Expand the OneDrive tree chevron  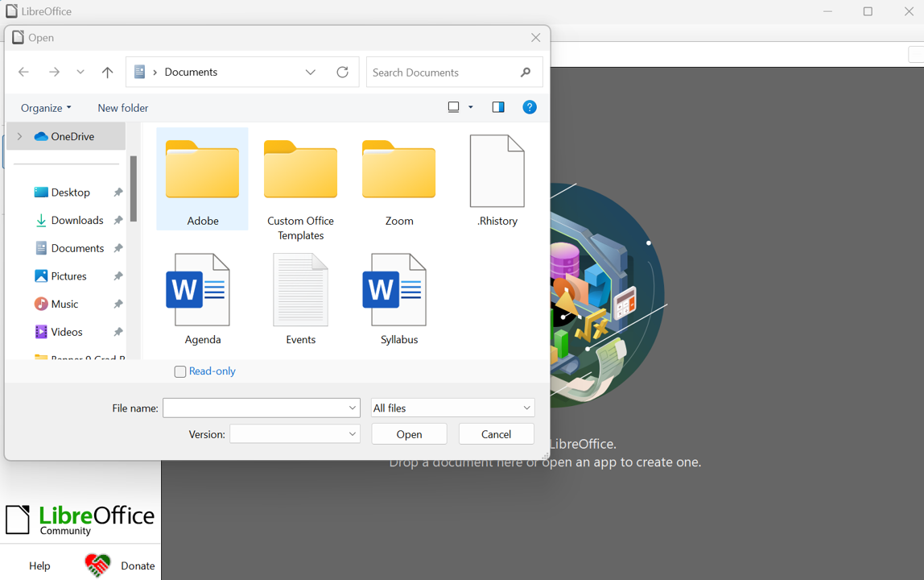tap(19, 135)
